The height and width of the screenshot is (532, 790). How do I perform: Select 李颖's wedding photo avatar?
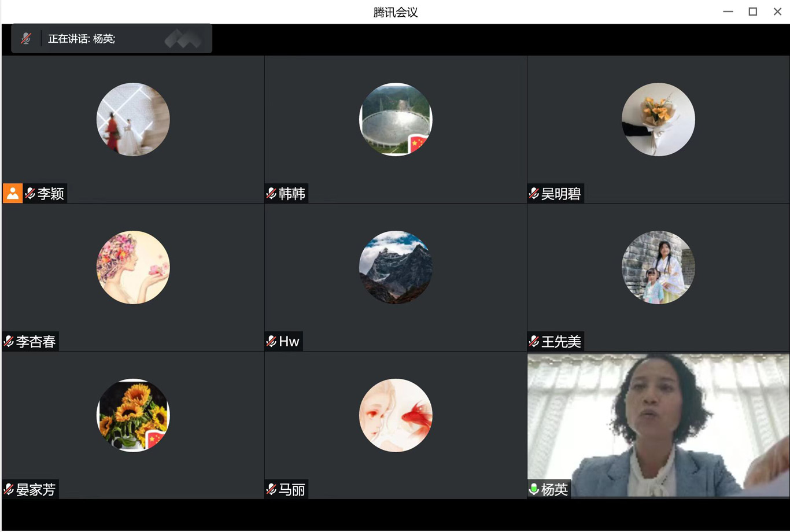[133, 120]
